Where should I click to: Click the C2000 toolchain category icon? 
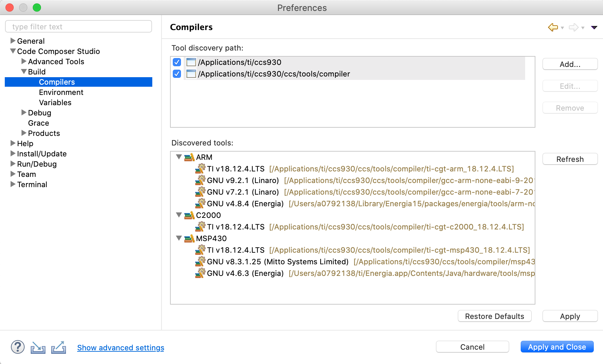pos(189,215)
